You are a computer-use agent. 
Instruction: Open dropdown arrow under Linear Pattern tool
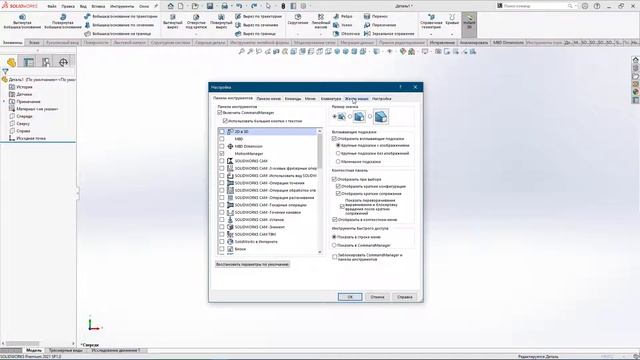coord(321,34)
